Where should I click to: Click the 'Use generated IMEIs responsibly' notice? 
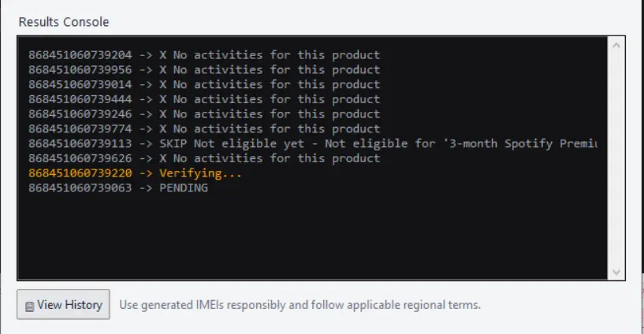tap(300, 305)
